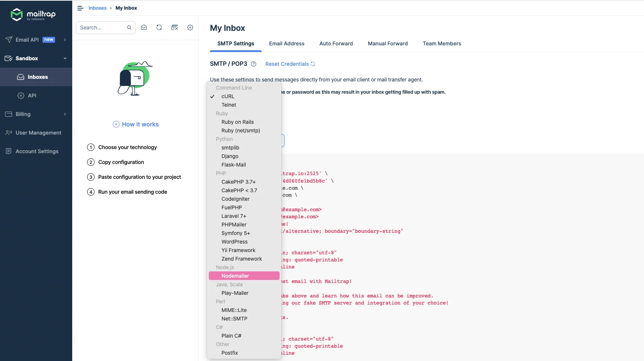Choose Nodemailer under Node.js
This screenshot has height=361, width=644.
[235, 276]
